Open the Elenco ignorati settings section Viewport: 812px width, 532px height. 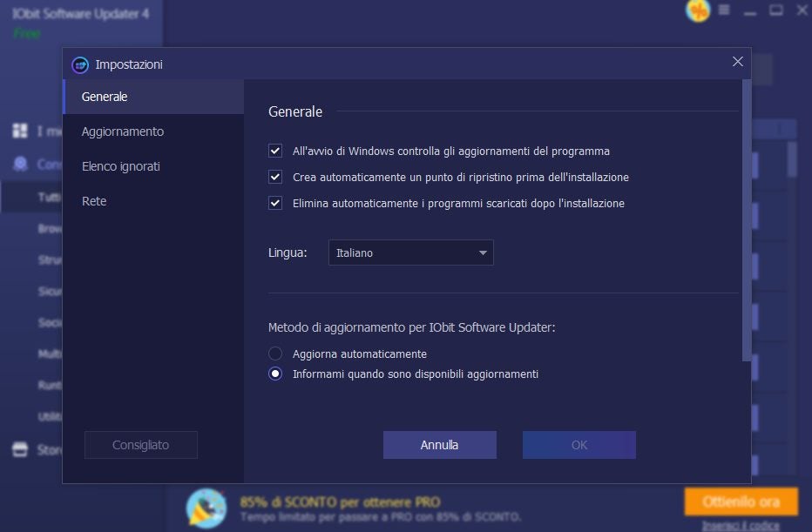120,166
